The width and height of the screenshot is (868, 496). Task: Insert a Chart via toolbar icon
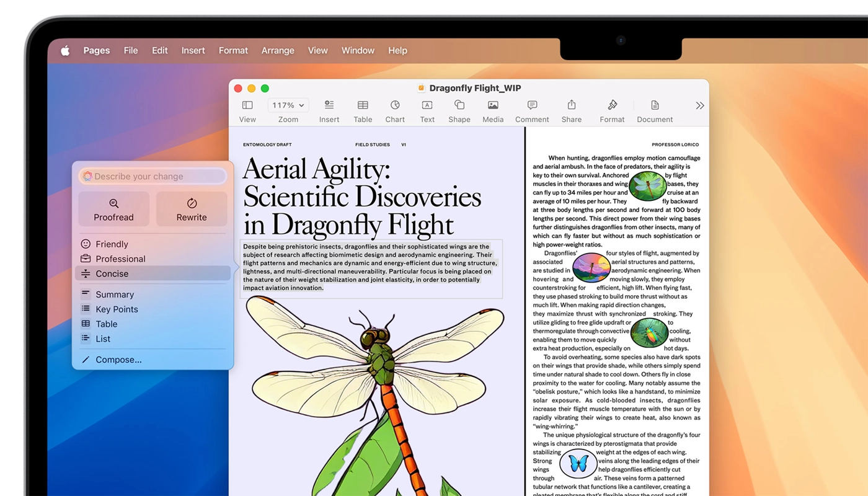point(395,105)
